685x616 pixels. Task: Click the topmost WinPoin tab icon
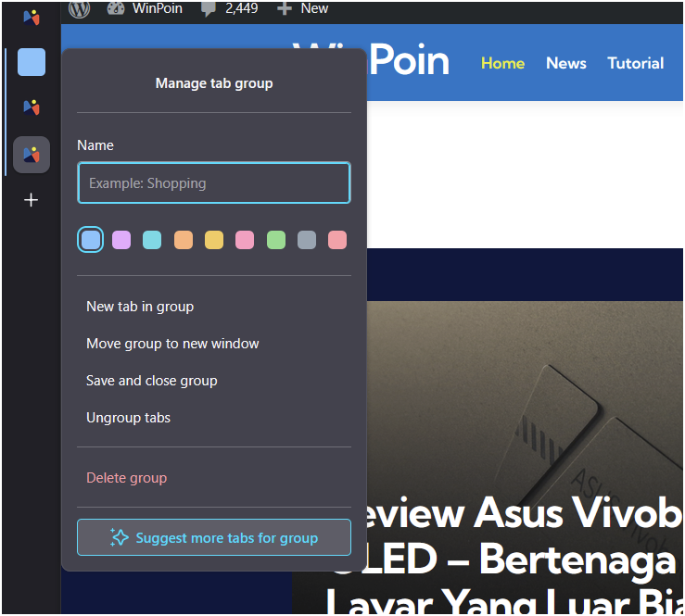[32, 18]
